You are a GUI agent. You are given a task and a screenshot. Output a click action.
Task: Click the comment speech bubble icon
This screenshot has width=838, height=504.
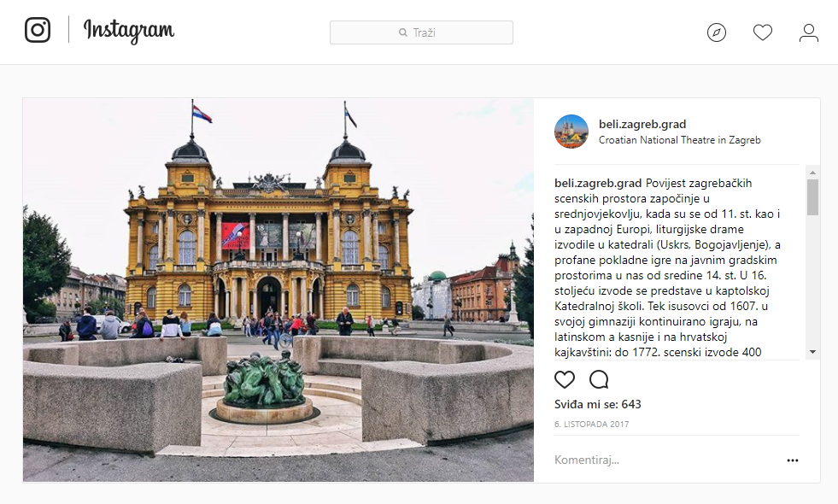599,379
